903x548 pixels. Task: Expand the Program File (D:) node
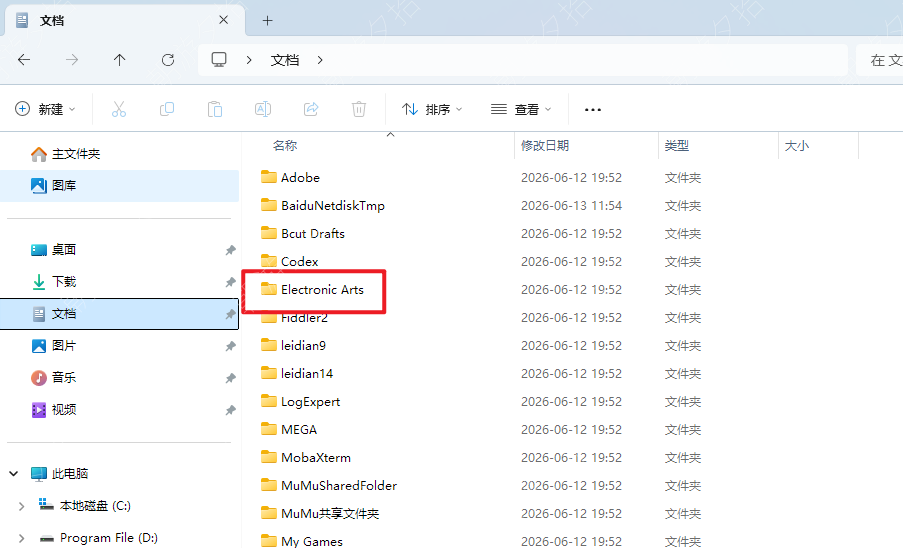tap(21, 538)
